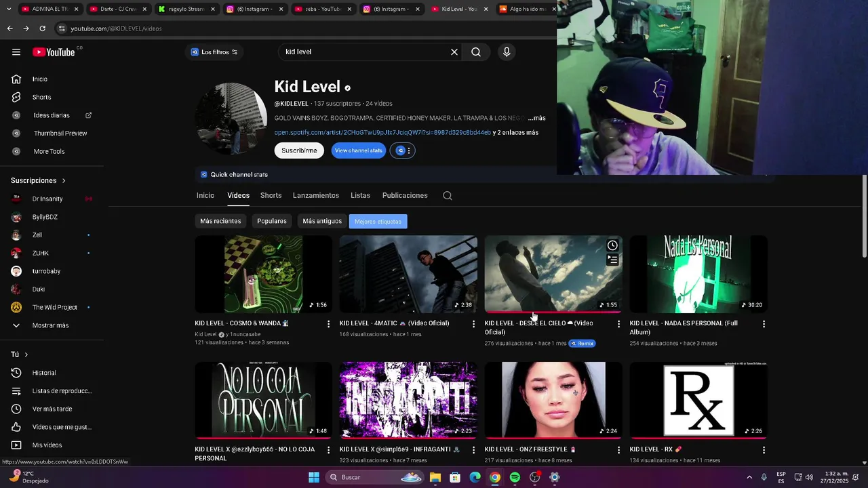868x488 pixels.
Task: Click the Remix badge under DESDE EL CIELO
Action: (x=582, y=344)
